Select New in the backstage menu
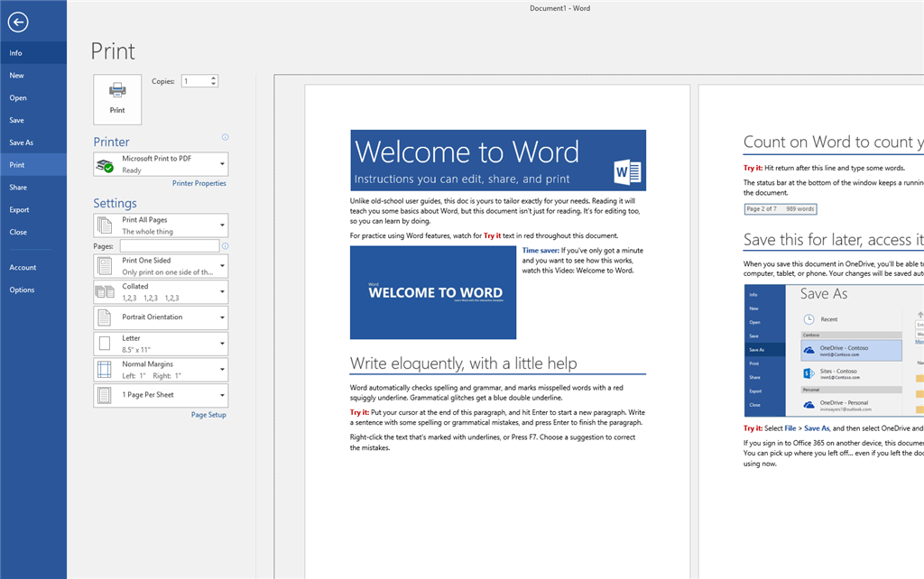This screenshot has height=579, width=924. point(33,76)
